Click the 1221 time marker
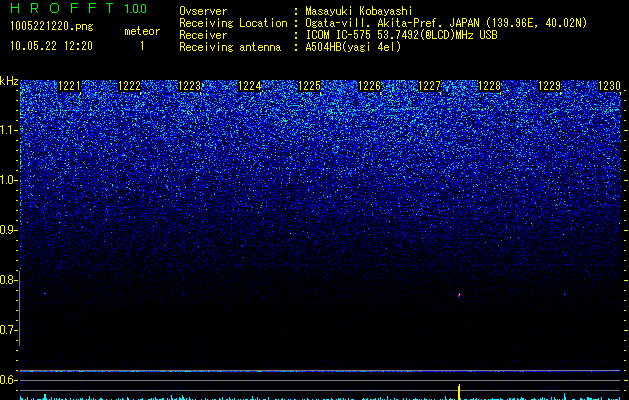The height and width of the screenshot is (400, 629). pyautogui.click(x=69, y=86)
